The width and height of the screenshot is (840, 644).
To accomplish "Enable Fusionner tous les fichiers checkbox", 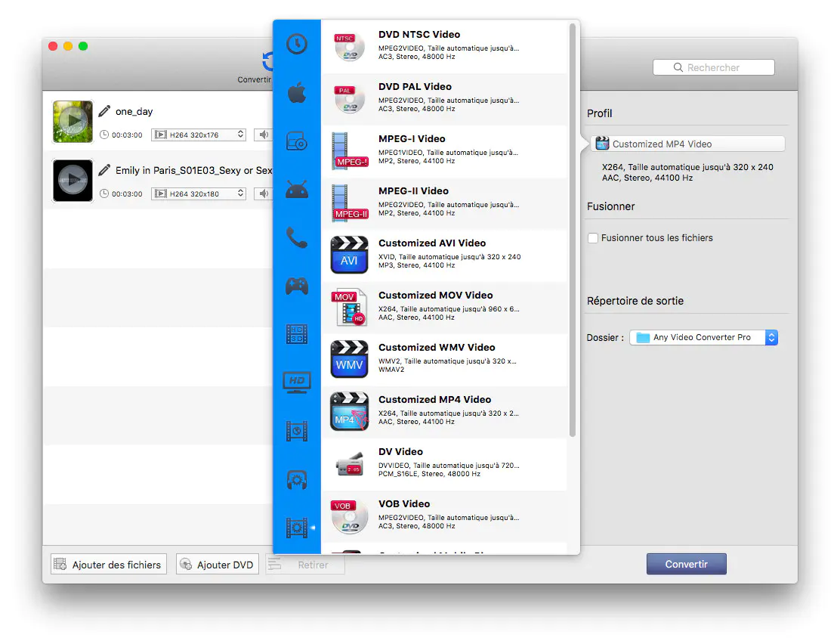I will [x=592, y=238].
